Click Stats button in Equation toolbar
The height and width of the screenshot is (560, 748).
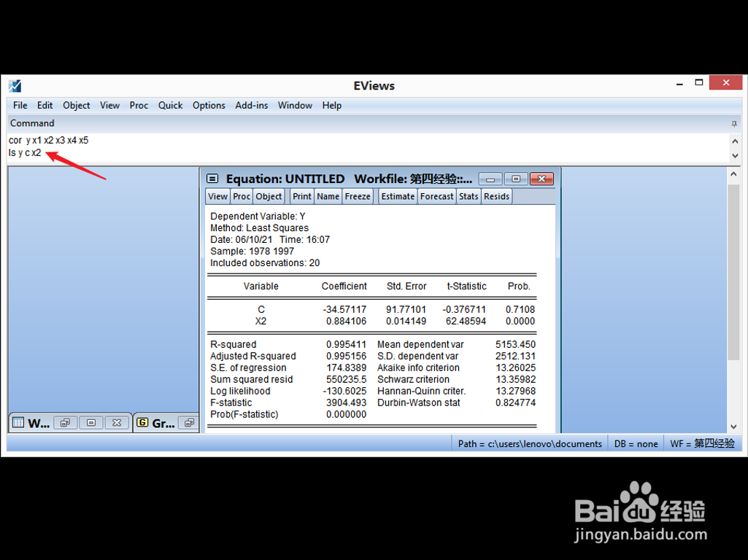coord(469,196)
